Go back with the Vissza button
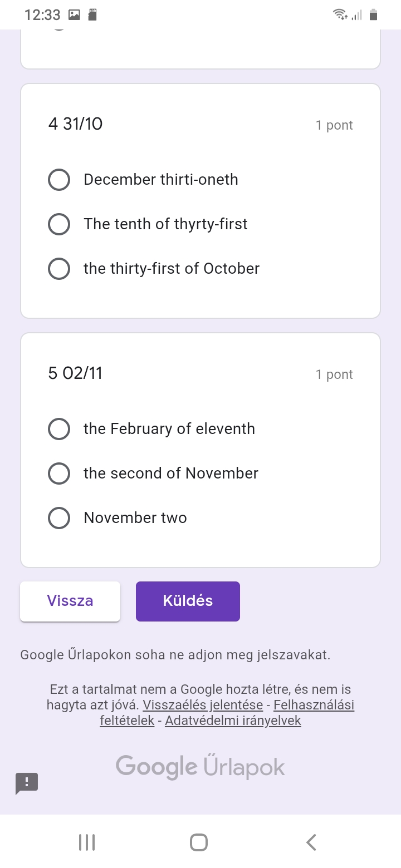Viewport: 401px width, 868px height. pyautogui.click(x=70, y=601)
